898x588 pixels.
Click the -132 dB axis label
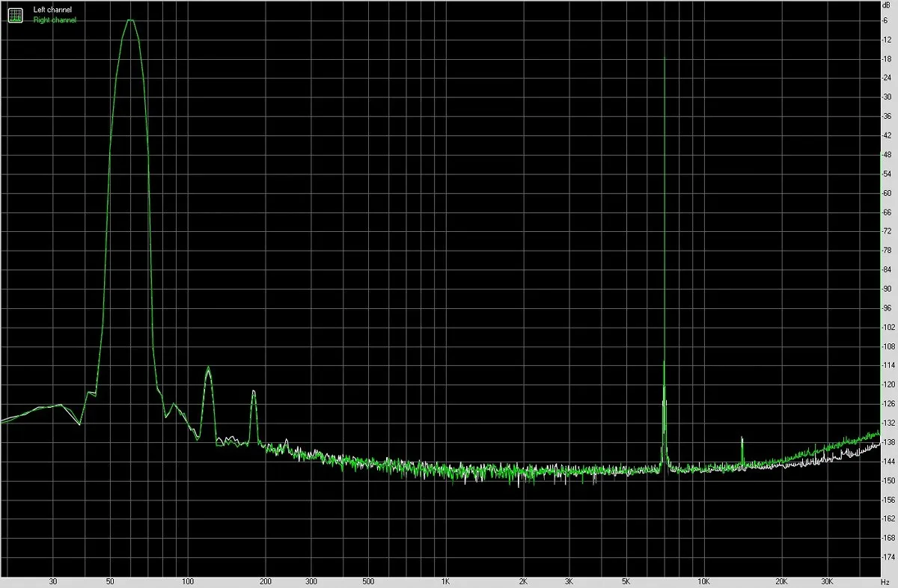(x=887, y=423)
